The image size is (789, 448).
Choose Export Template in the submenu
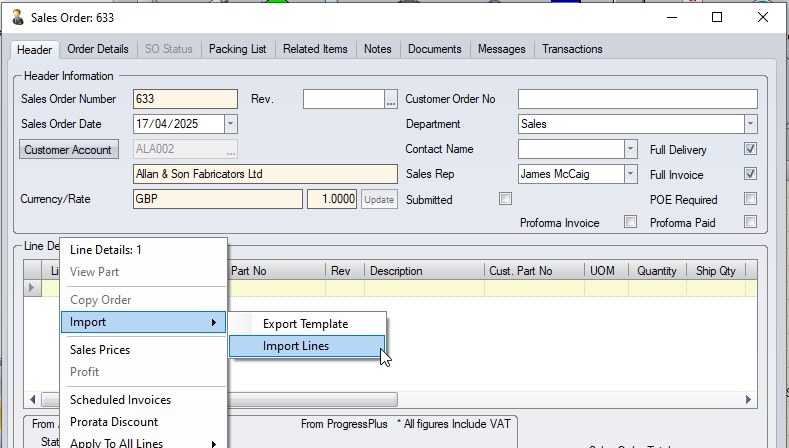(305, 324)
